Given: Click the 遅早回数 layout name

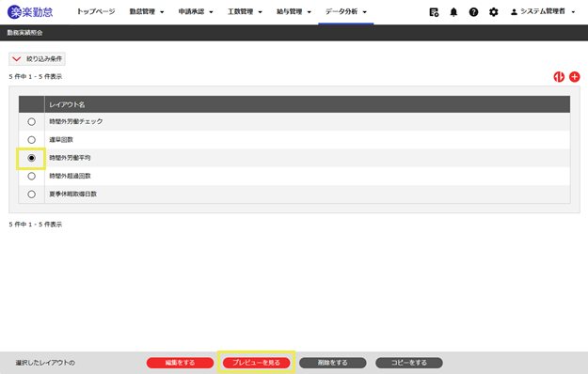Looking at the screenshot, I should pyautogui.click(x=61, y=140).
